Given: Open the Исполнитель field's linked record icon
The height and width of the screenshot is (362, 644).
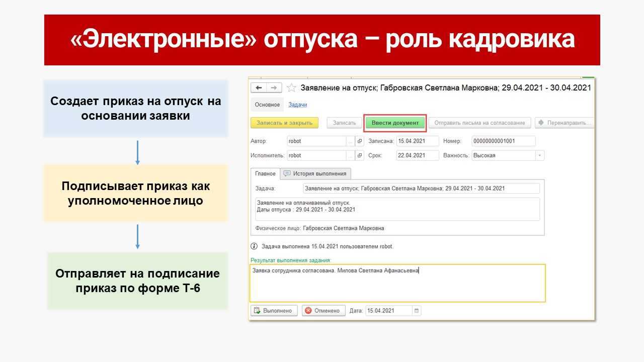Looking at the screenshot, I should (360, 155).
